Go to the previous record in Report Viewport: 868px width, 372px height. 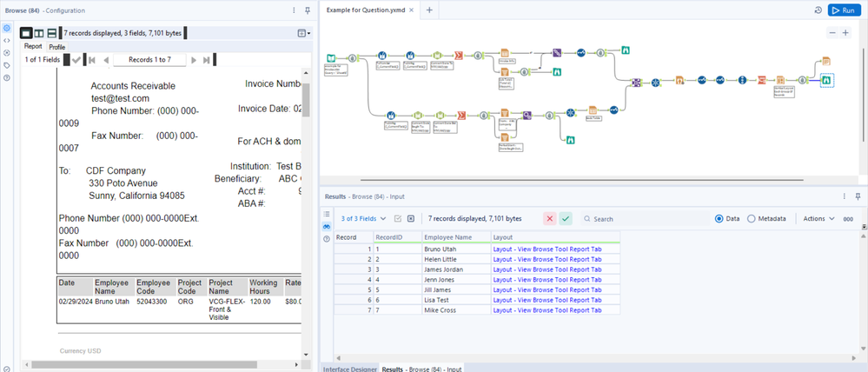pos(106,60)
